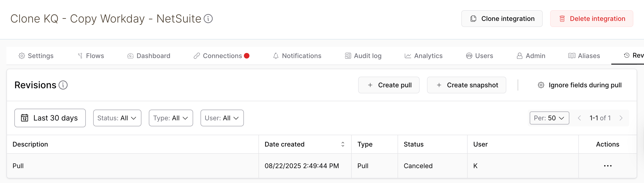Click the Pull value in the Type column

(x=363, y=166)
